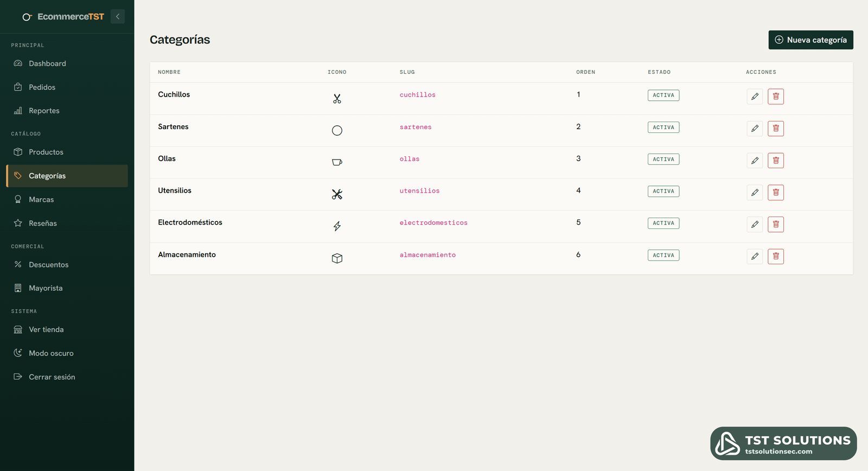
Task: Click the Activa badge for Sartenes
Action: (663, 128)
